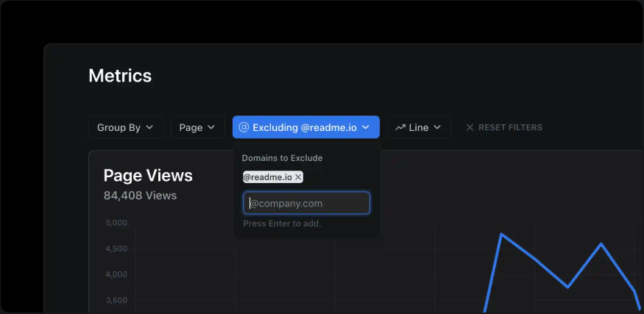Click the 3,500 axis label
The width and height of the screenshot is (644, 314).
[116, 300]
